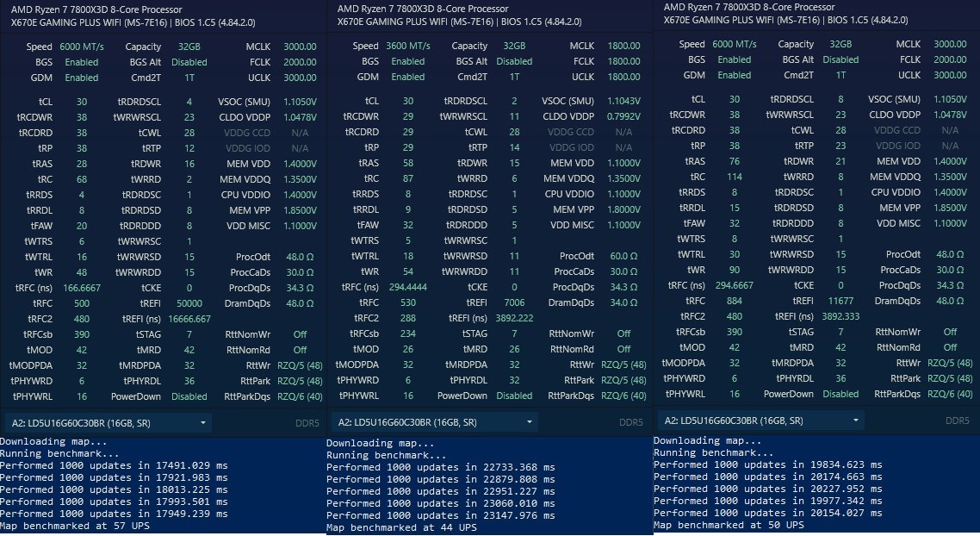Click the tRFC (ns) value 294.6667
980x536 pixels.
click(735, 285)
